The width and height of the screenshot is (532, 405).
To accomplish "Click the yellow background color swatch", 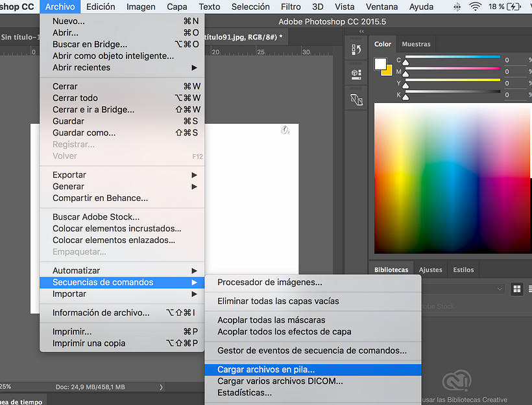I will click(389, 72).
